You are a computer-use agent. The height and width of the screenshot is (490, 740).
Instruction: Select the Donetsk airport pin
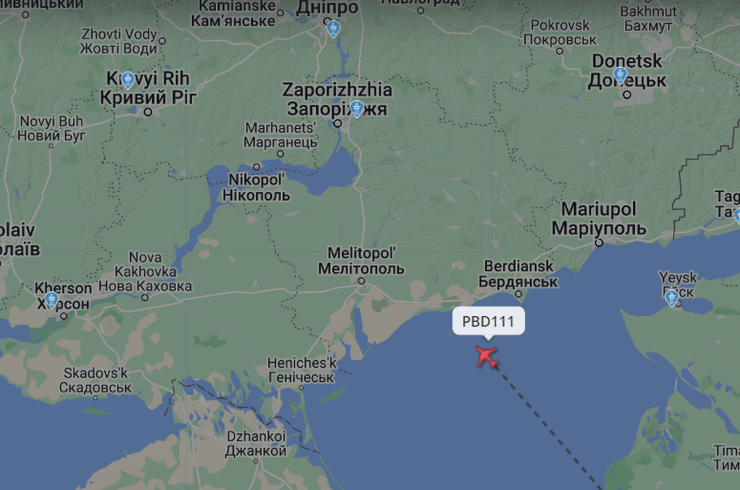click(x=620, y=76)
